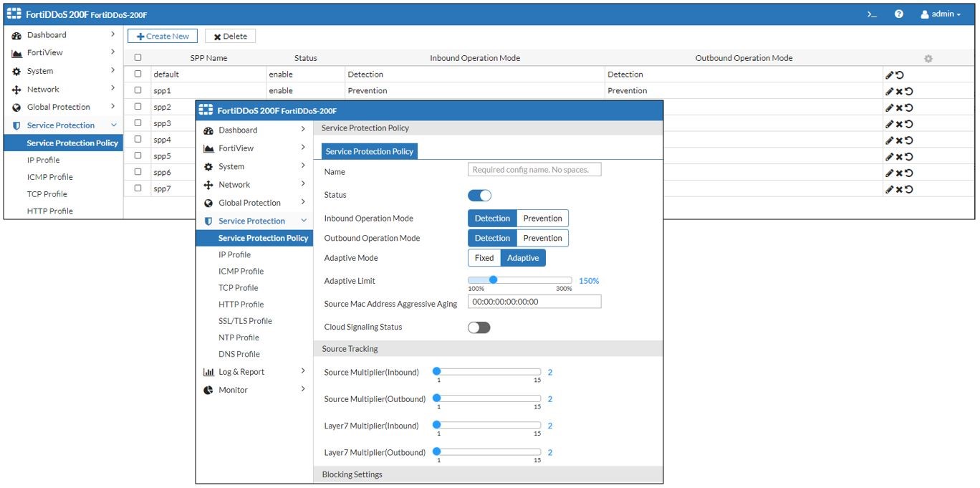Adjust the Adaptive Limit slider

(494, 279)
